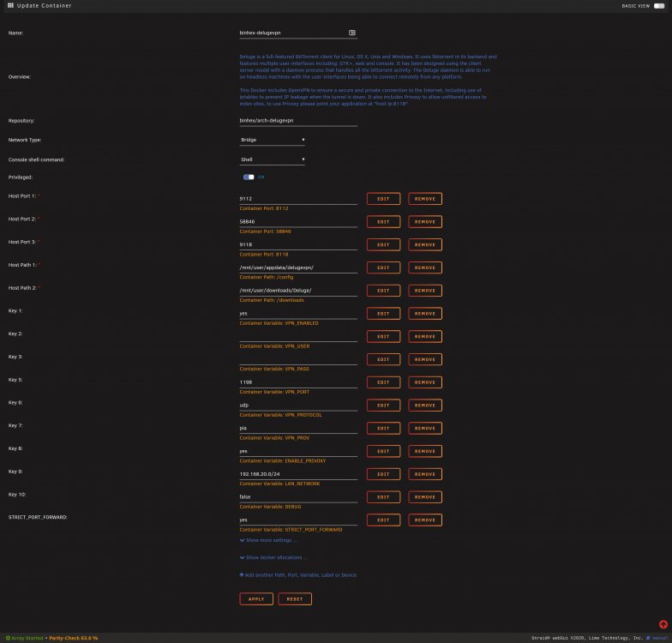
Task: Click Parity-Check 63.6 % status text
Action: (x=74, y=638)
